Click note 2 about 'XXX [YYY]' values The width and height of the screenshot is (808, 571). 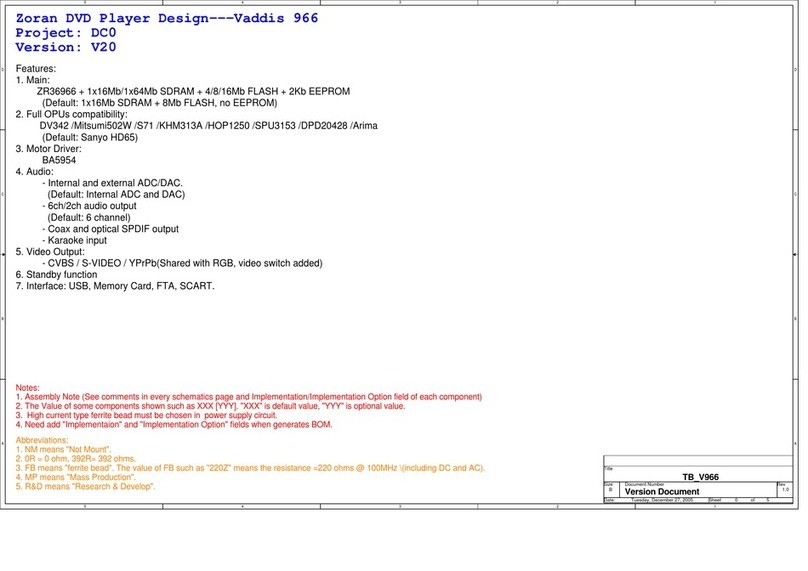[x=210, y=406]
